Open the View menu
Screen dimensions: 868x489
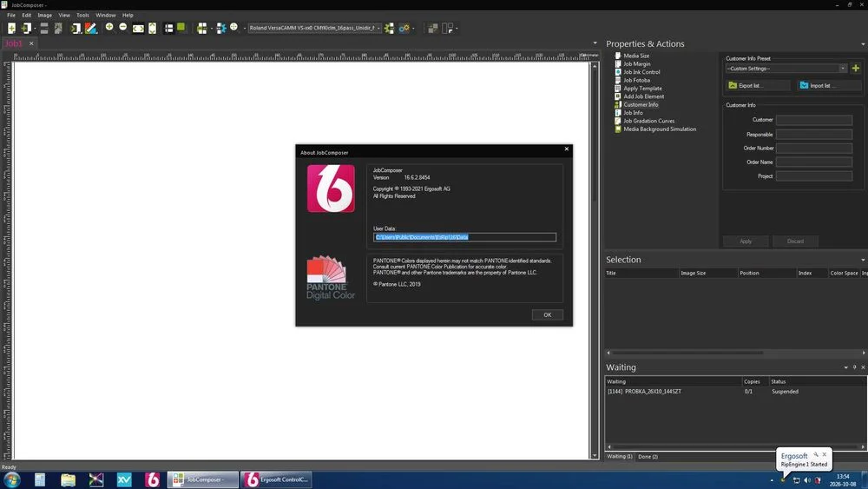(x=64, y=15)
